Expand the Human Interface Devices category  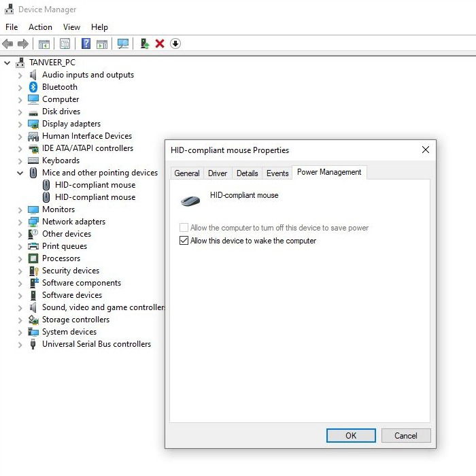tap(20, 137)
